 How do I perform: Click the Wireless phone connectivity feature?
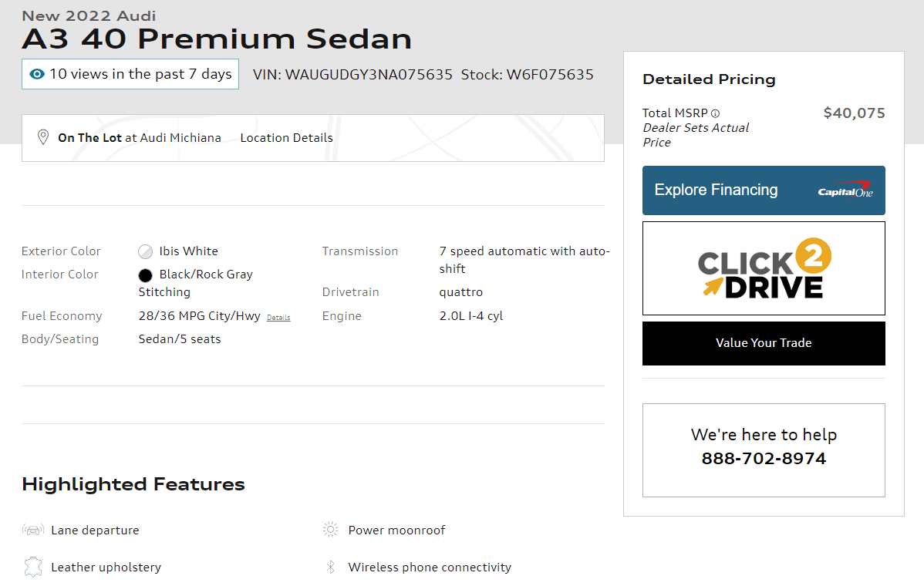[430, 567]
